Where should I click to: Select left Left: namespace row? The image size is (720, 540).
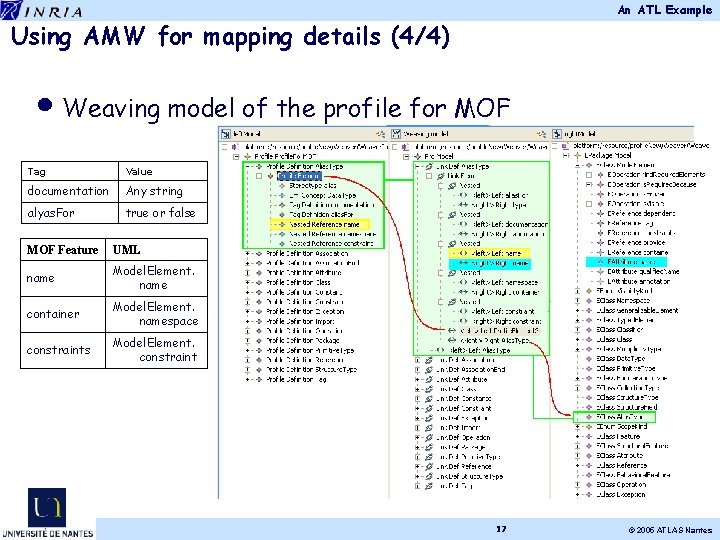504,282
